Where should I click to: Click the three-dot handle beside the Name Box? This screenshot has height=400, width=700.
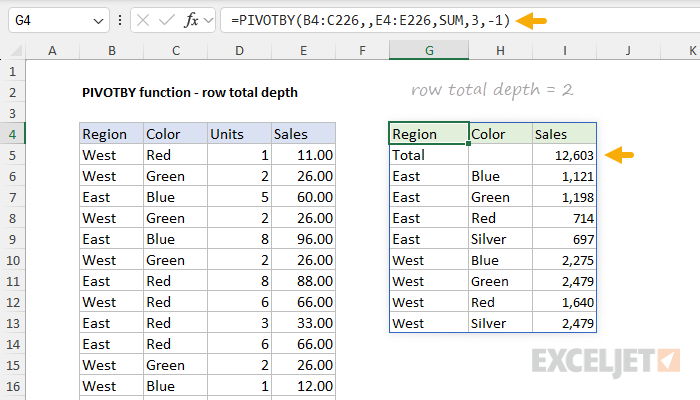point(120,21)
